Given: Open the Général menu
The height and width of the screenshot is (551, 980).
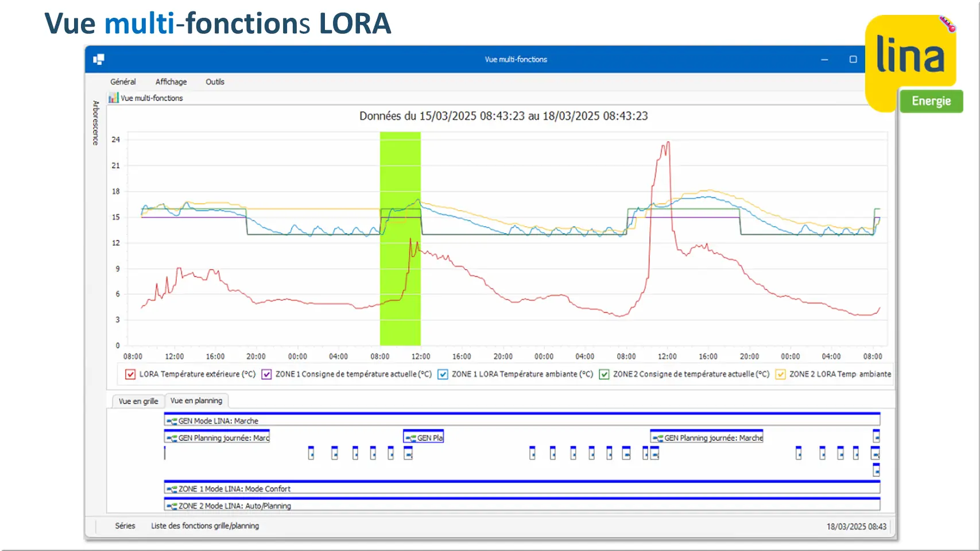Looking at the screenshot, I should [x=123, y=82].
